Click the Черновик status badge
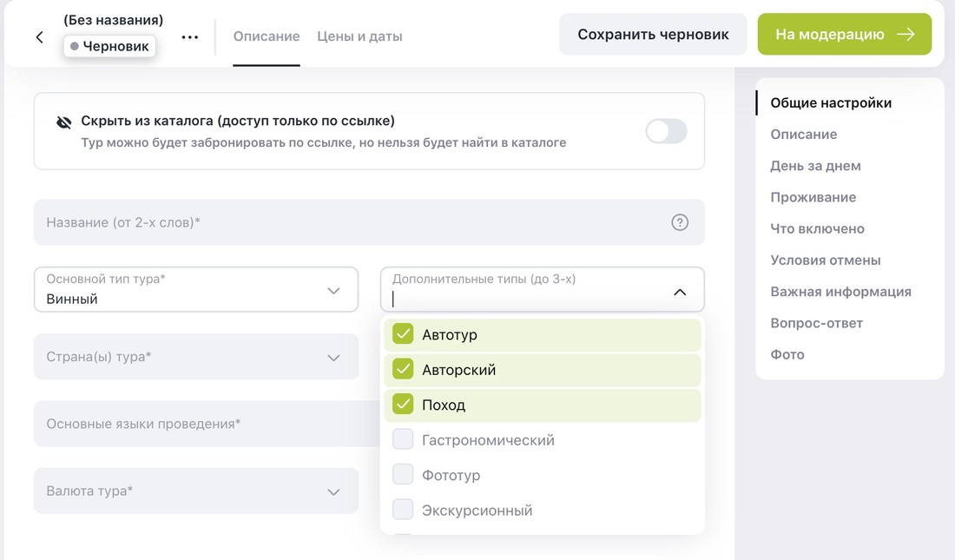Screen dimensions: 955x560 pyautogui.click(x=109, y=46)
